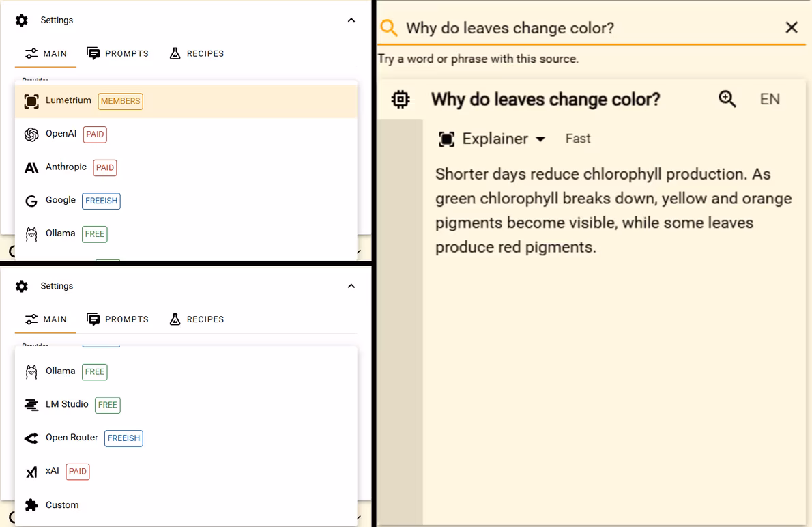Screen dimensions: 812x527
Task: Click the Anthropic logo icon
Action: point(31,168)
